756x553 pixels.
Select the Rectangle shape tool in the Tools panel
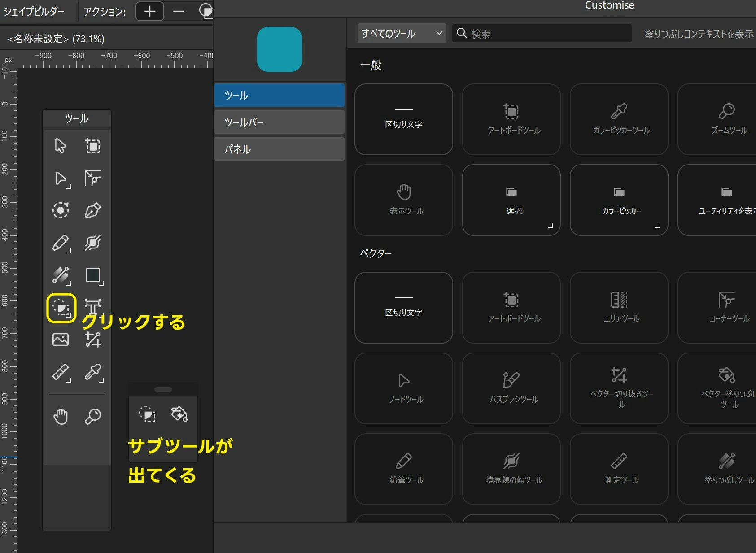[93, 275]
